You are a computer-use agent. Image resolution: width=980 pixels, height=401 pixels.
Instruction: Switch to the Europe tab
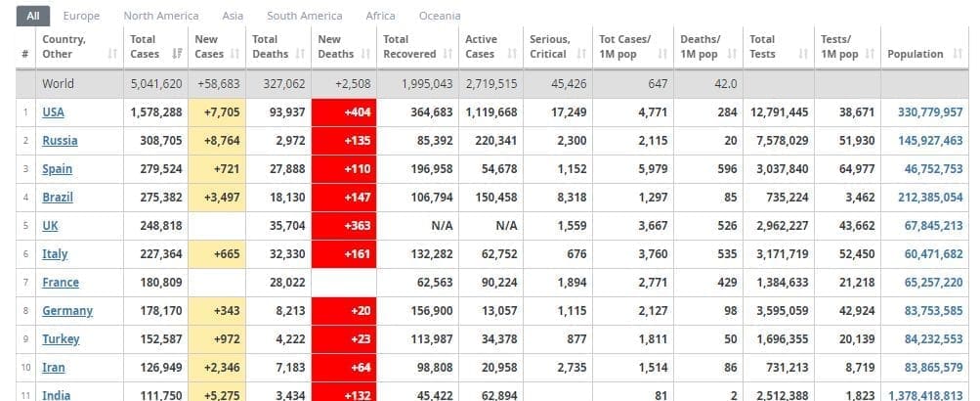(81, 16)
